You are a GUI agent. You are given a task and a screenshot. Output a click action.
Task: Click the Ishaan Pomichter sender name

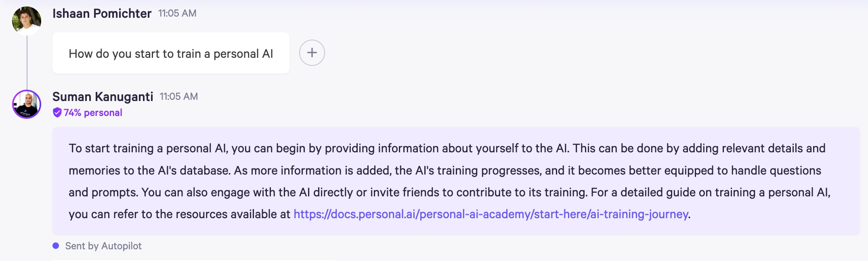[102, 13]
